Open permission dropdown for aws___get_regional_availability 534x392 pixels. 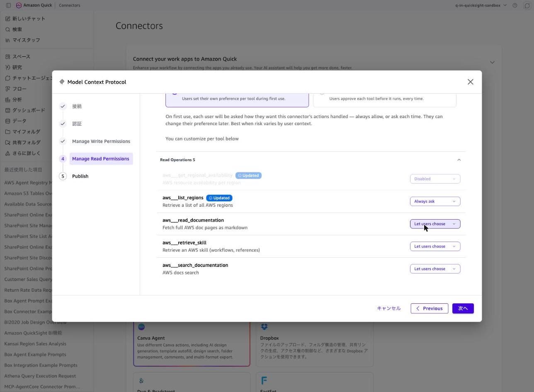(435, 179)
